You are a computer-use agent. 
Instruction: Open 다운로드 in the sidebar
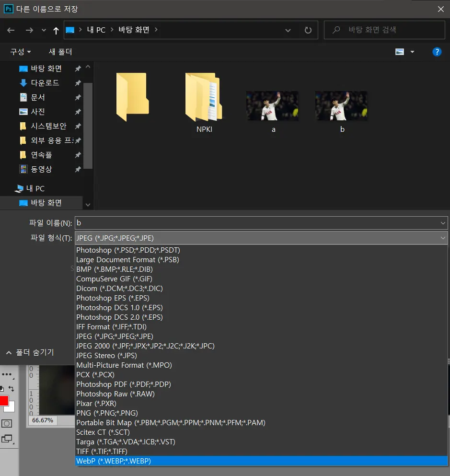pyautogui.click(x=45, y=83)
